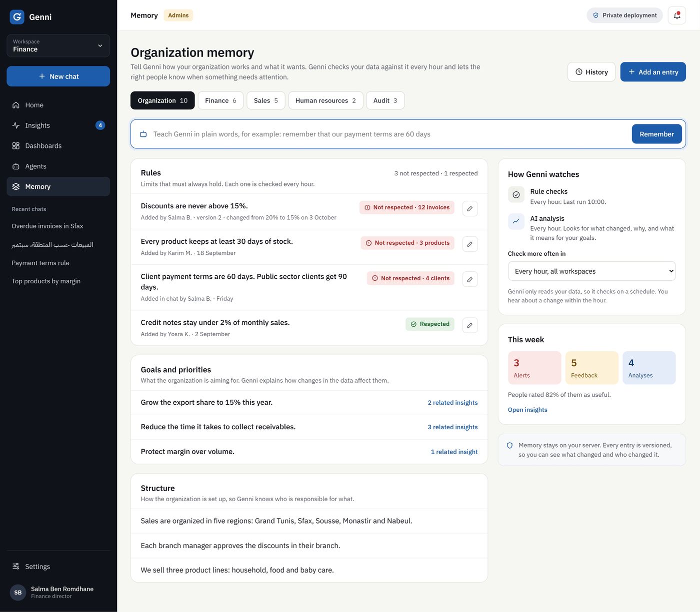Click the Home sidebar icon
700x612 pixels.
point(16,105)
